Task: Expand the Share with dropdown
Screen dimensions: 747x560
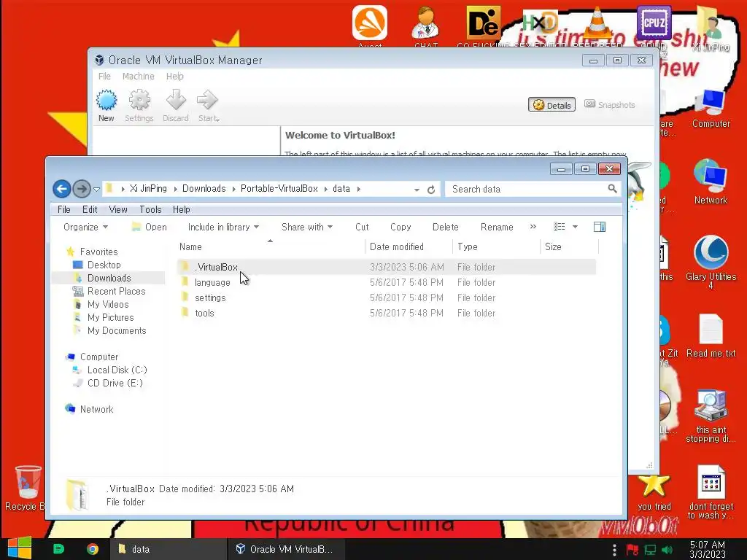Action: tap(307, 227)
